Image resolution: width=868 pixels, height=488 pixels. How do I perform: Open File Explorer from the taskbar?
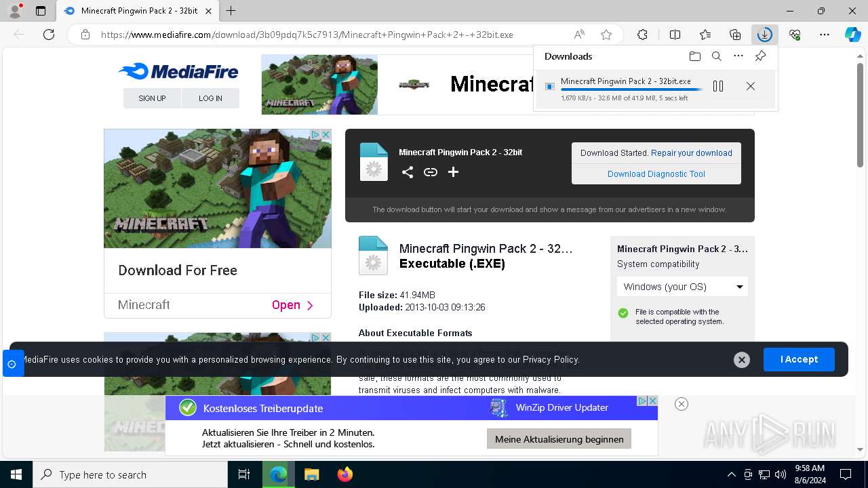pos(311,474)
